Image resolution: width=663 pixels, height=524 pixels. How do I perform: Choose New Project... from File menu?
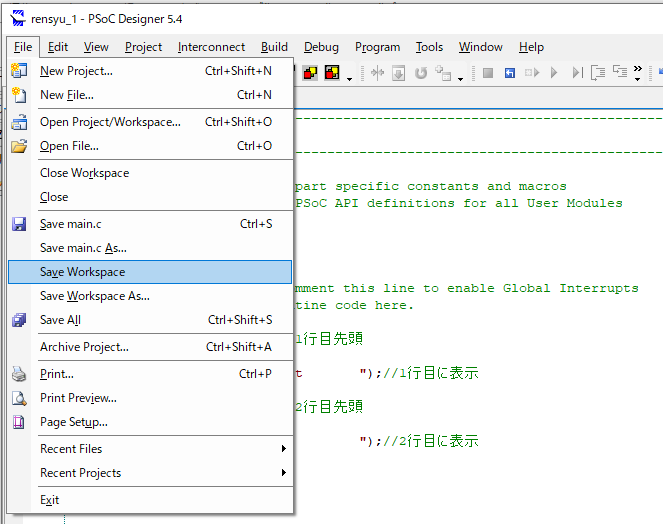coord(150,71)
